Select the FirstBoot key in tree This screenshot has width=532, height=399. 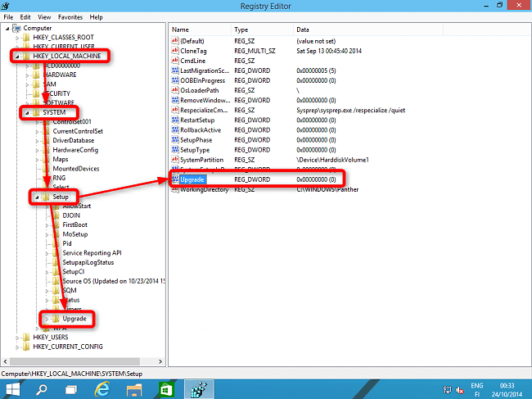coord(74,224)
